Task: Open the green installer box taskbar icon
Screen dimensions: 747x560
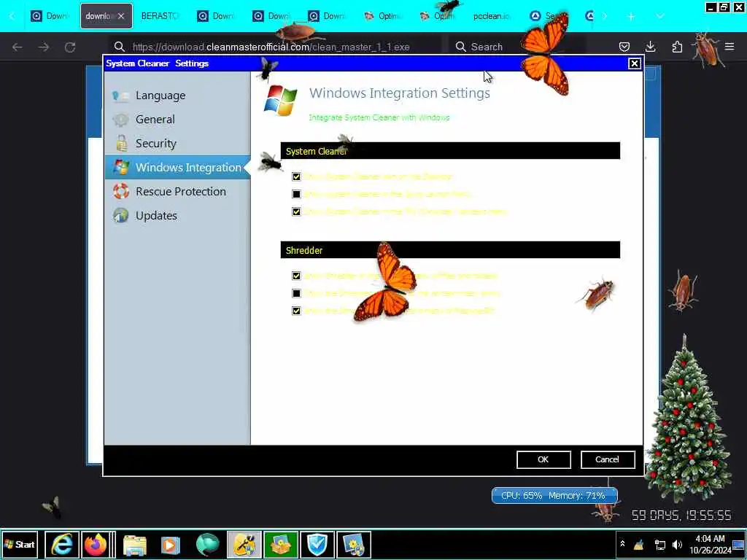Action: coord(281,544)
